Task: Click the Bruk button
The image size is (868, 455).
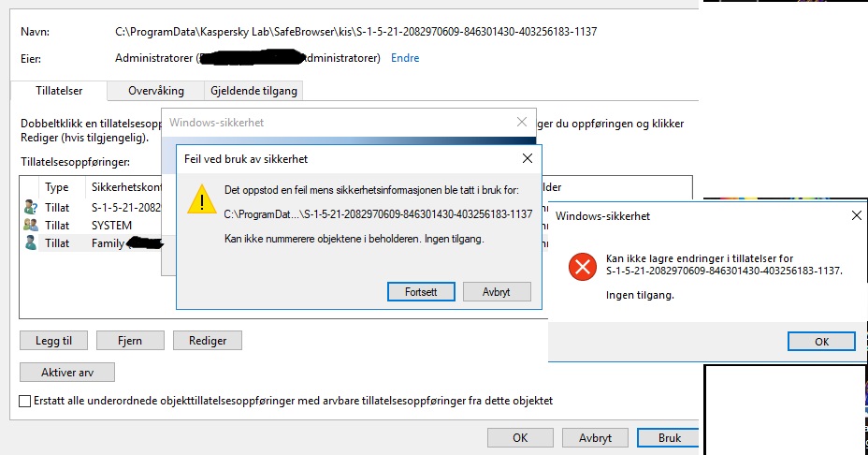Action: 669,438
